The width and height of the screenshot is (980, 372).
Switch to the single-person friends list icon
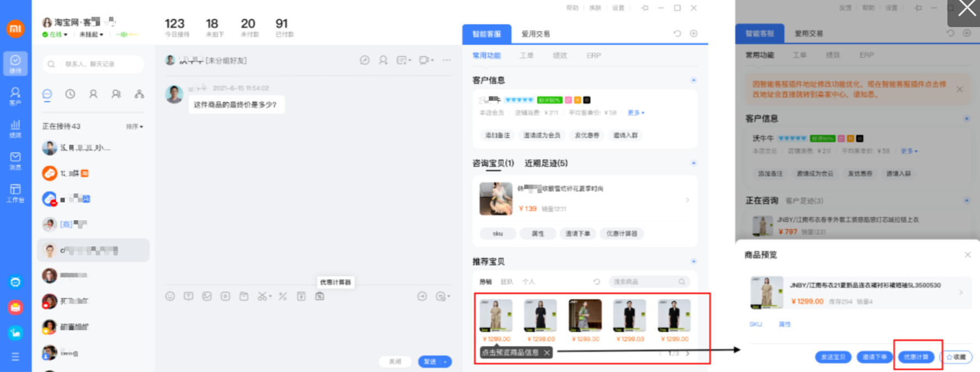tap(93, 94)
